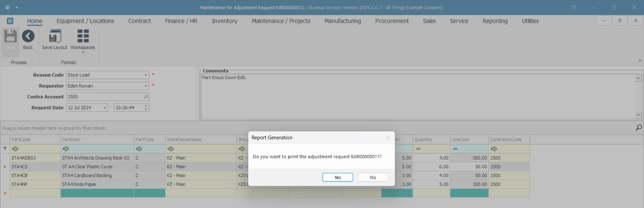Click the STA4 Note Paper description

click(79, 184)
